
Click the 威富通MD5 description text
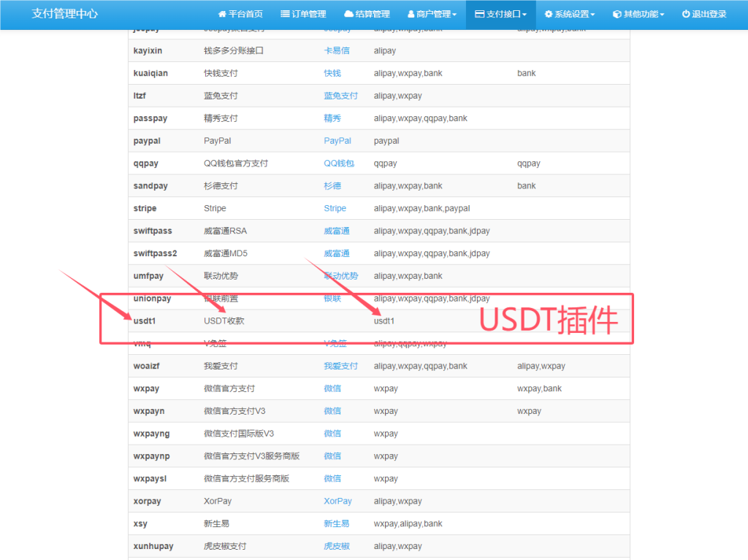(226, 253)
